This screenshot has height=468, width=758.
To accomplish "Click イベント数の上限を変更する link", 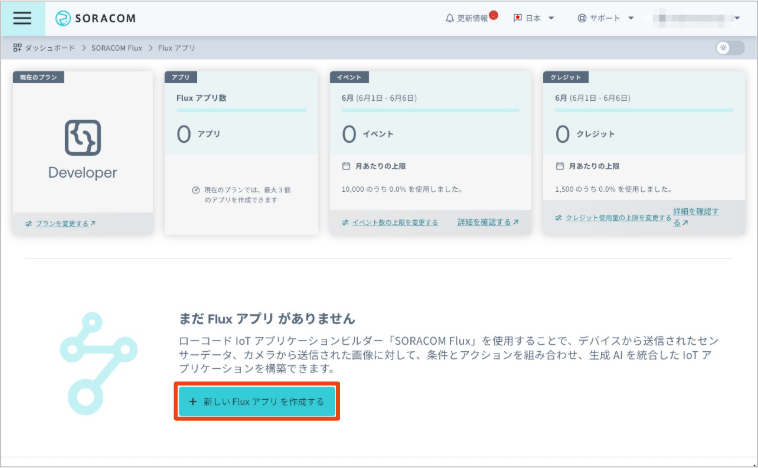I will (x=395, y=222).
